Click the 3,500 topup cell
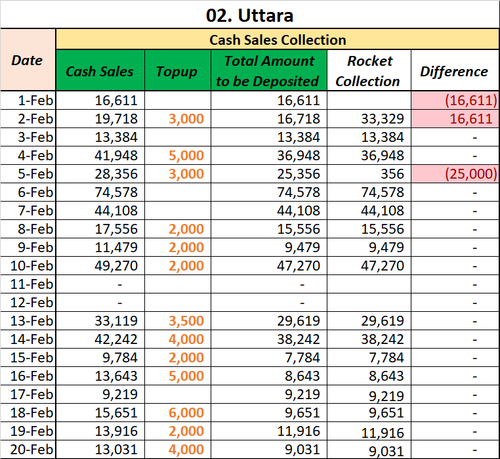Viewport: 500px width, 459px height. point(177,321)
